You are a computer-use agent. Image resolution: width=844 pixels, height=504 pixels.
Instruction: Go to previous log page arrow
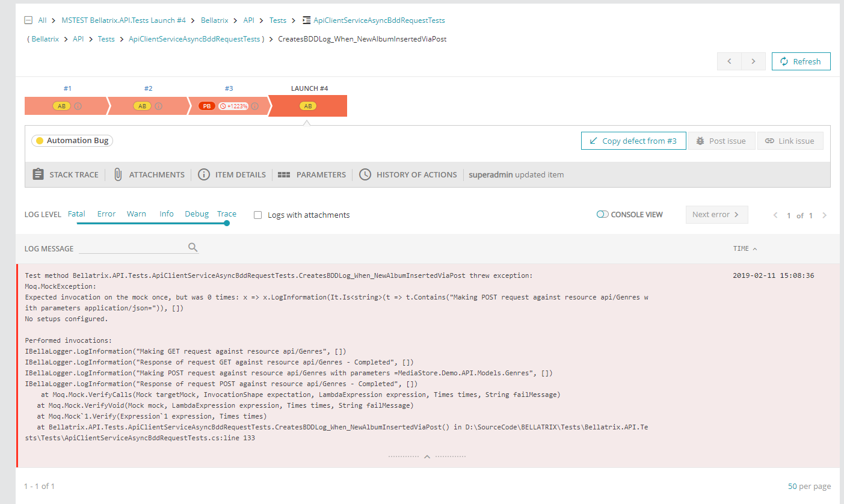click(775, 215)
